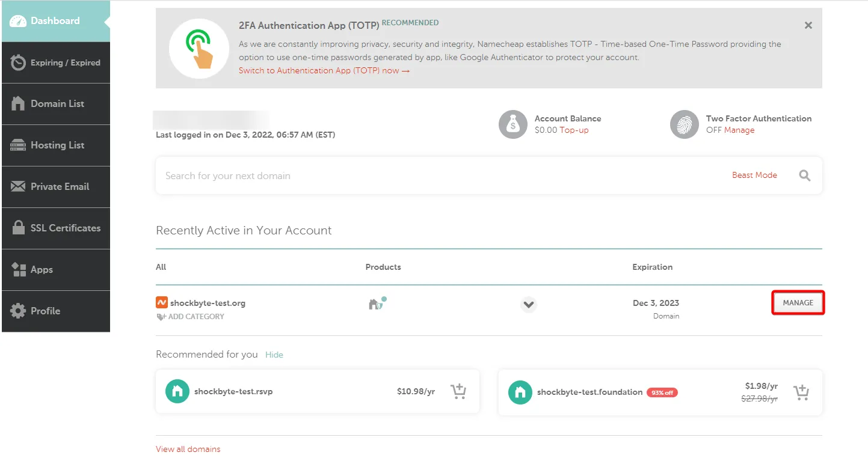Screen dimensions: 868x467
Task: Click the Dec 3, 2023 expiration date
Action: (x=656, y=303)
